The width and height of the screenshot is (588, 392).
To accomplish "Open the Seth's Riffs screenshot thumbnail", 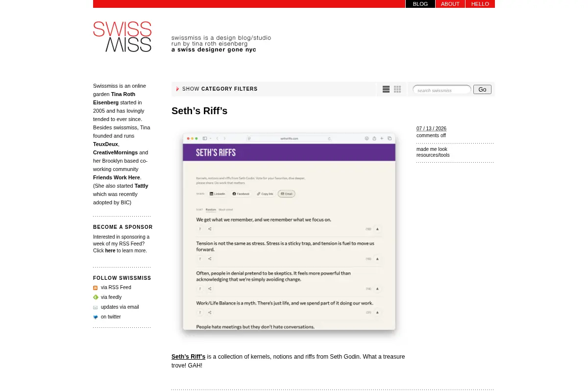I will coord(289,234).
